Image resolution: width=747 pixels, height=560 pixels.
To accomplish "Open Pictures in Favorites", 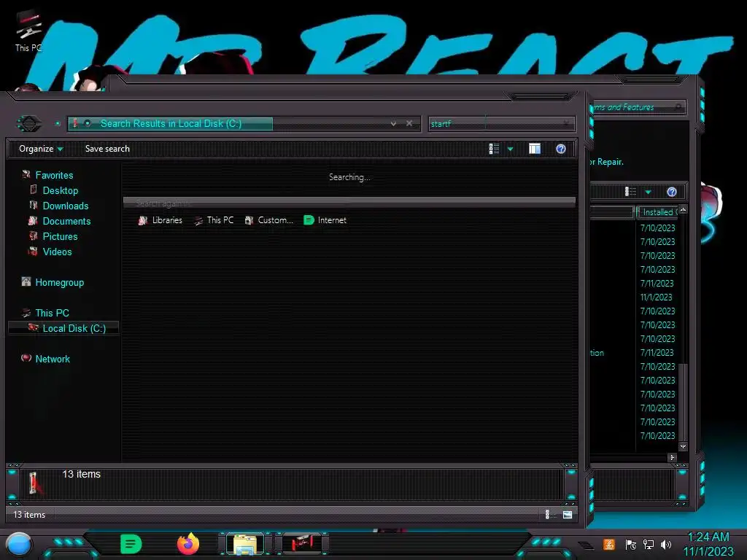I will click(60, 236).
